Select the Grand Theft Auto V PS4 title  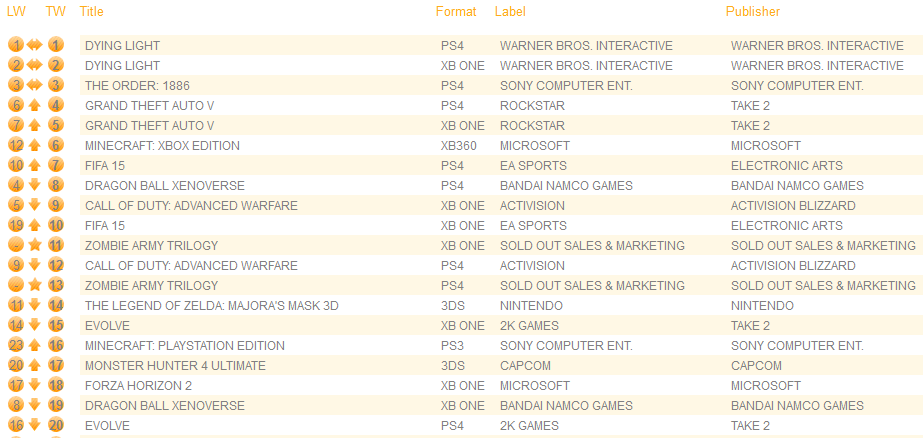150,105
